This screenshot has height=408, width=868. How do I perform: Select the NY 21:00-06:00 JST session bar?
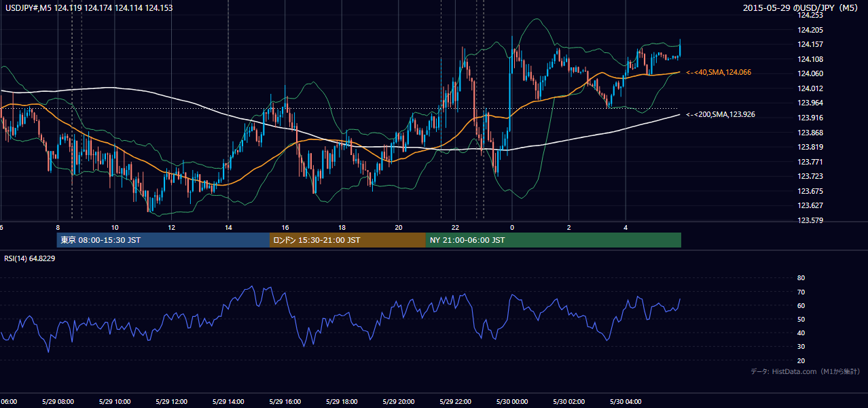[x=554, y=240]
